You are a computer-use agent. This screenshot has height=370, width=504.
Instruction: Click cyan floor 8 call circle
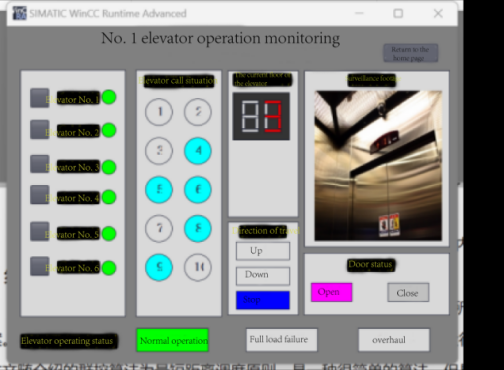198,229
